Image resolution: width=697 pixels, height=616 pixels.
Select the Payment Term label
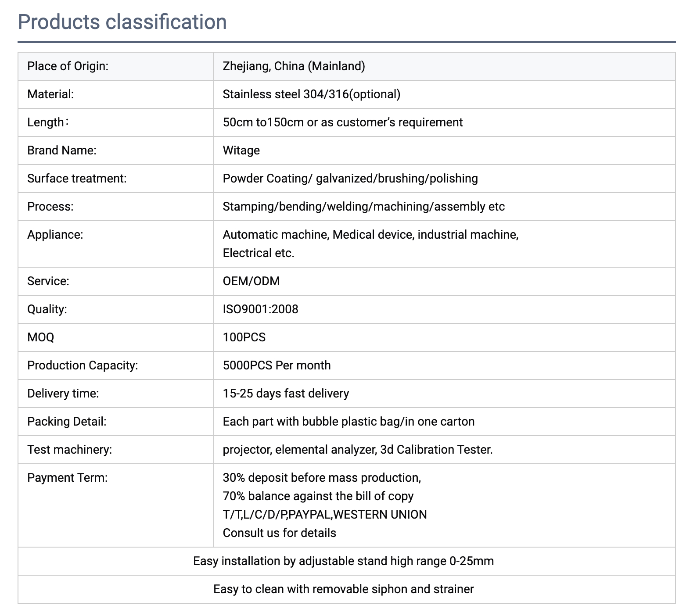(67, 478)
